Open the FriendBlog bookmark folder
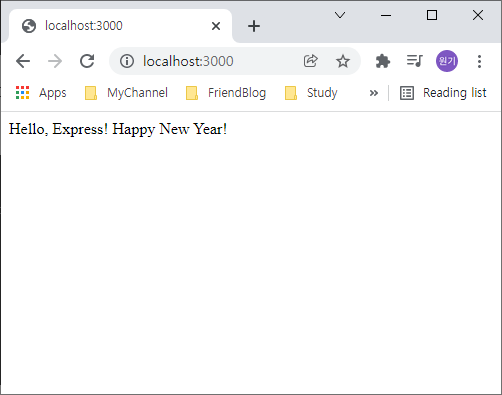 tap(226, 93)
